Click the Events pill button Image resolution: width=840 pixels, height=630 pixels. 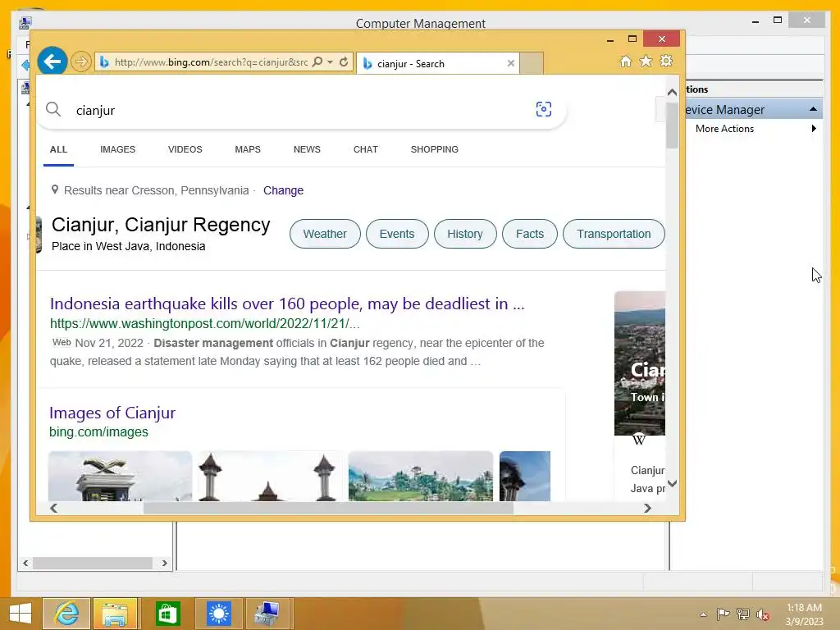(397, 234)
